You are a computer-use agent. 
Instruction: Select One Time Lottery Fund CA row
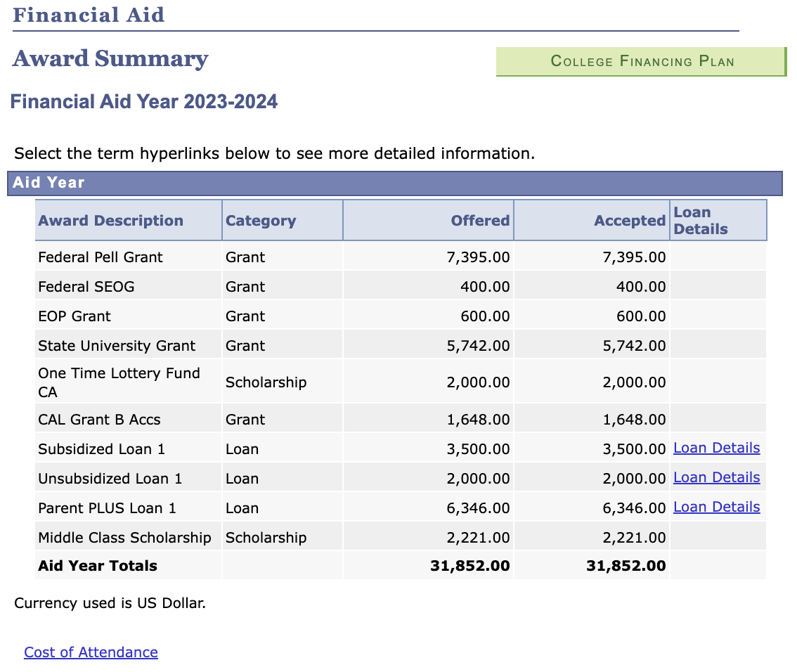401,382
